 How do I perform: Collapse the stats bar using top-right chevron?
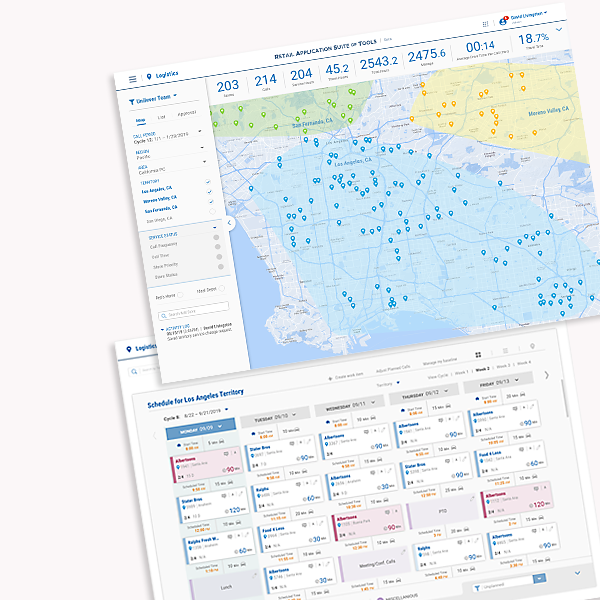559,29
